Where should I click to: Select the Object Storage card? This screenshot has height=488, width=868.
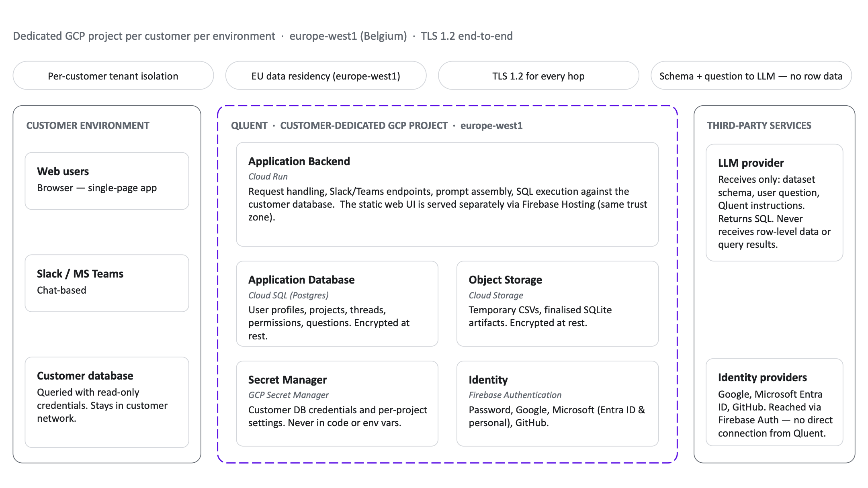pos(557,304)
